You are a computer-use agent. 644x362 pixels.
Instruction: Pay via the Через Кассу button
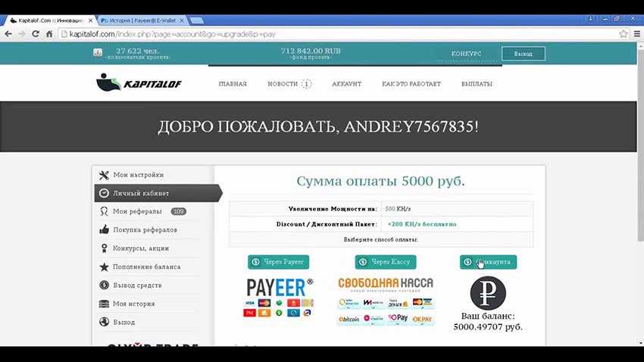pyautogui.click(x=385, y=262)
